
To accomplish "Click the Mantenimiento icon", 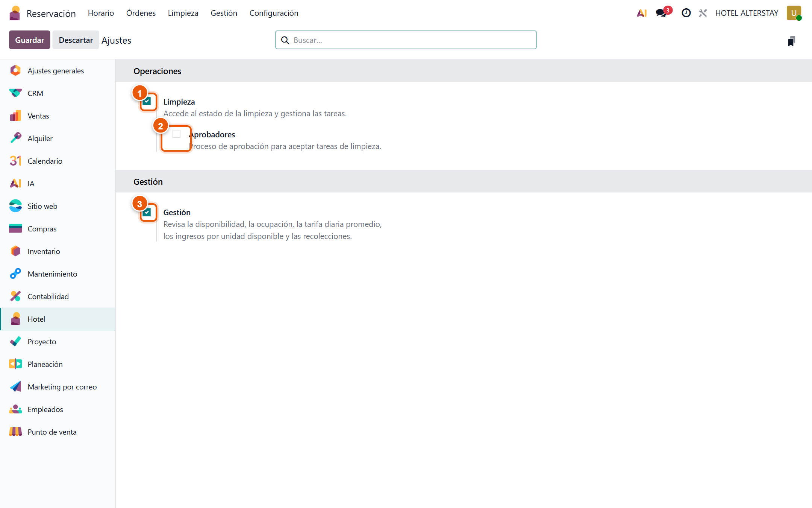I will [15, 274].
